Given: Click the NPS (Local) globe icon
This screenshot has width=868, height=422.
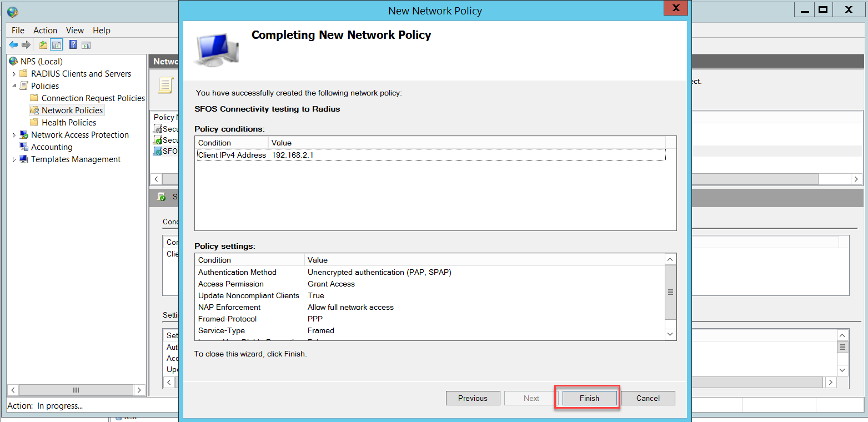Looking at the screenshot, I should [x=13, y=61].
